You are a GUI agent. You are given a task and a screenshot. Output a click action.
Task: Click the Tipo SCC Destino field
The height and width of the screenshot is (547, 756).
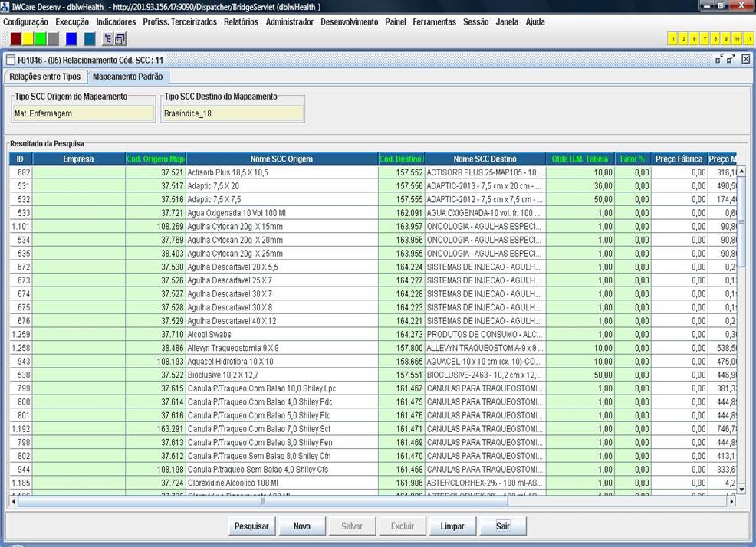[232, 113]
